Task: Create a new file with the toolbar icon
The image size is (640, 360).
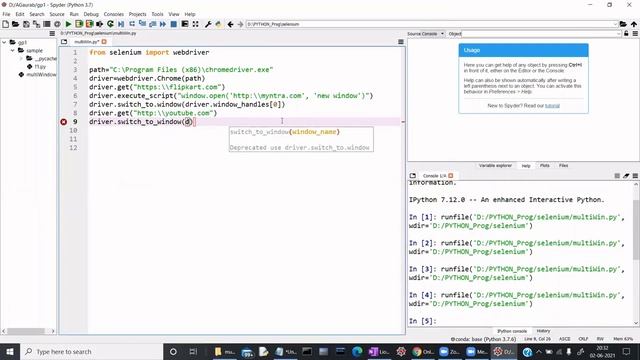Action: (x=5, y=24)
